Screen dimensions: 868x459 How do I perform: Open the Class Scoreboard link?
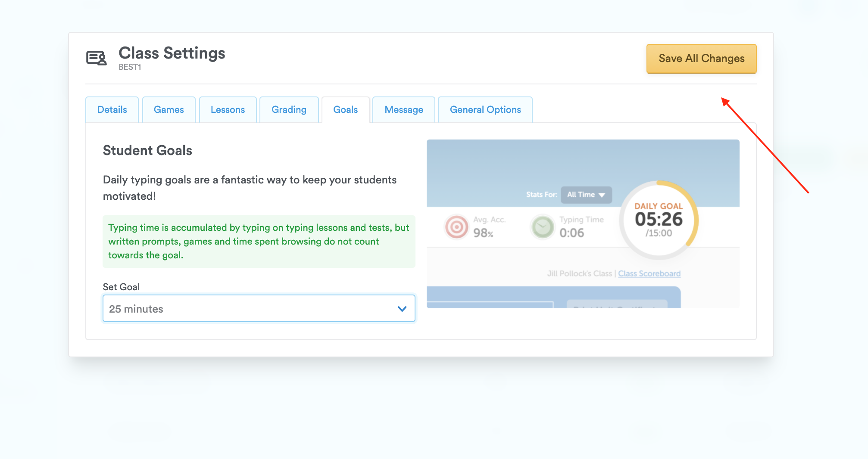click(649, 273)
